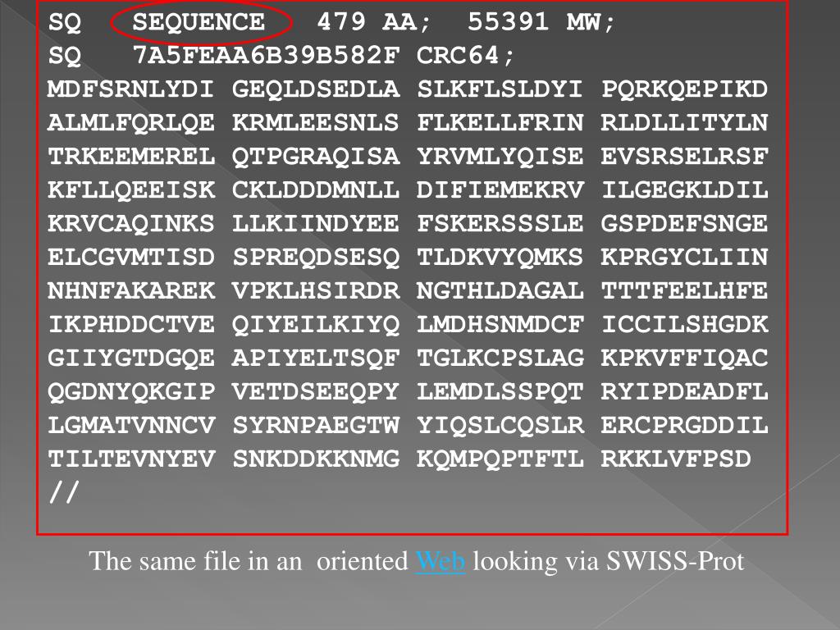Click sequence block IKPHDDCTVE
The image size is (840, 630).
click(130, 325)
